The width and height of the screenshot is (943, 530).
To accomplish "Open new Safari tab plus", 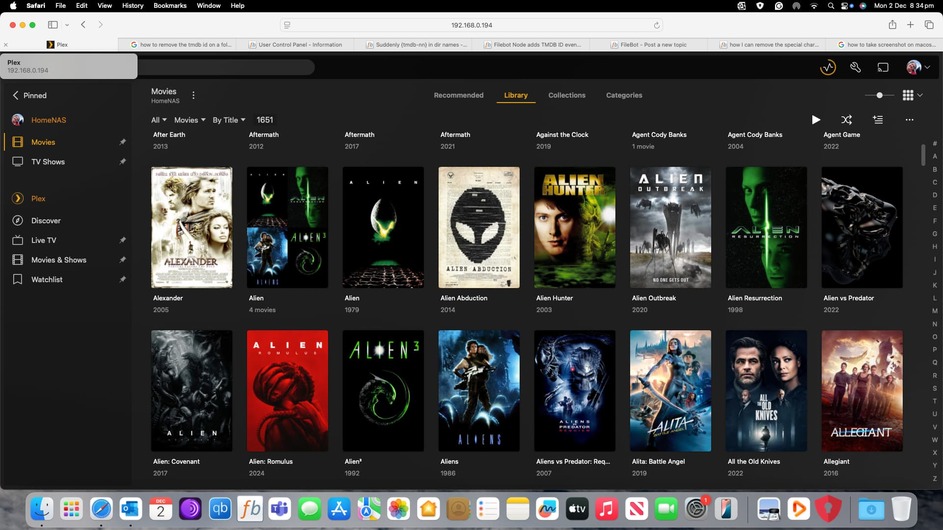I will tap(911, 25).
